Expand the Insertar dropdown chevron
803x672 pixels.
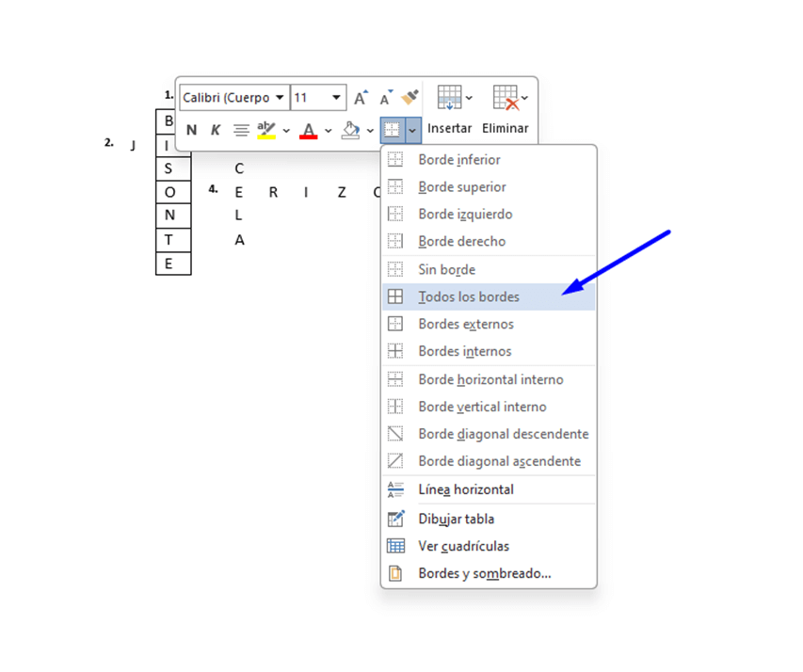(x=469, y=98)
